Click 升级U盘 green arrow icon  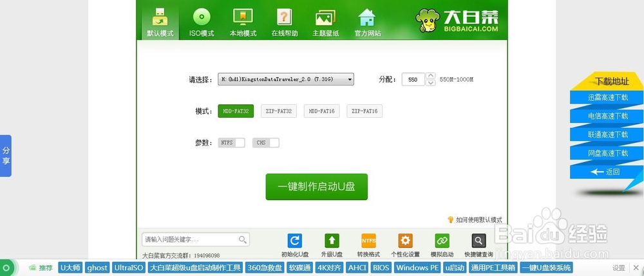pos(332,241)
